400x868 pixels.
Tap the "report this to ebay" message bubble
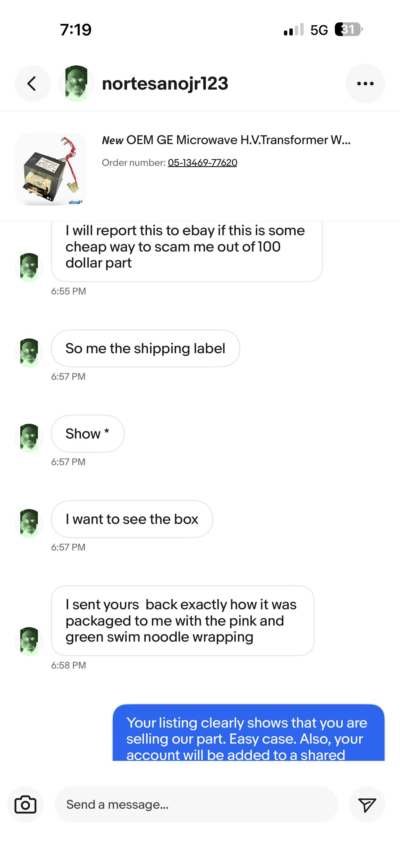(x=186, y=249)
